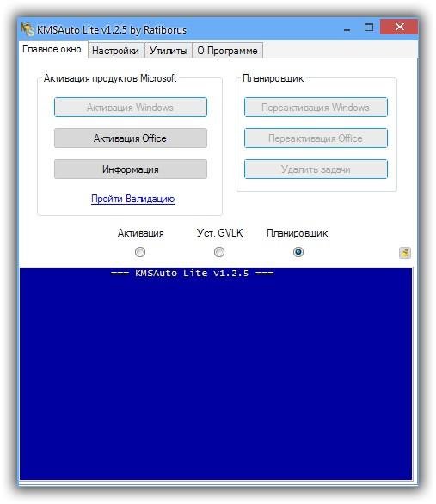Click the Переактивация Windows button
The height and width of the screenshot is (504, 436).
(x=316, y=107)
